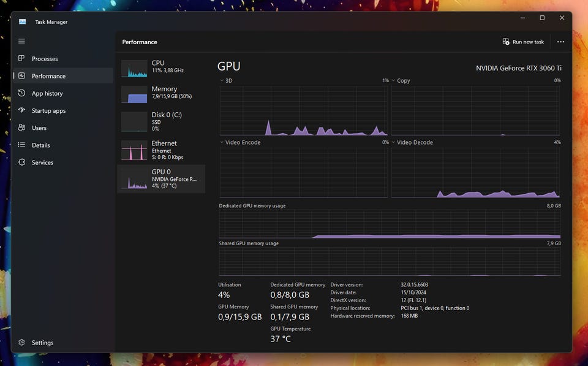The image size is (588, 366).
Task: Click the Task Manager title bar icon
Action: pyautogui.click(x=23, y=22)
